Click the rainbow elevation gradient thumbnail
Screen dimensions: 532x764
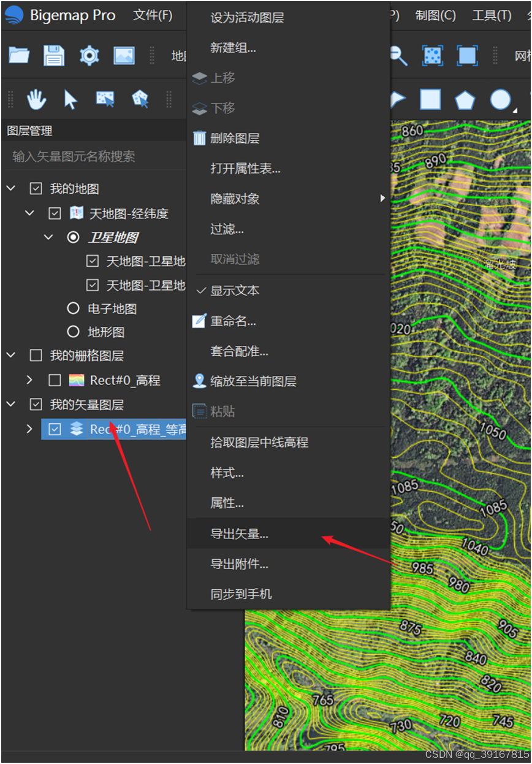point(75,380)
